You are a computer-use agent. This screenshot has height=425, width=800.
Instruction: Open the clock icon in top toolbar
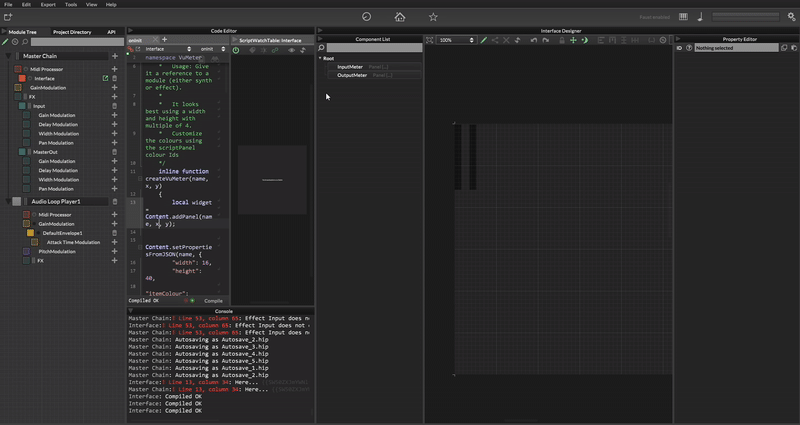(366, 17)
